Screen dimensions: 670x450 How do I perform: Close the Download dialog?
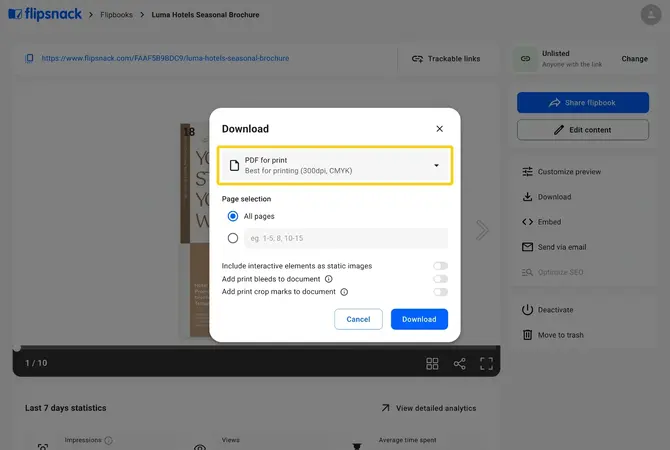439,129
